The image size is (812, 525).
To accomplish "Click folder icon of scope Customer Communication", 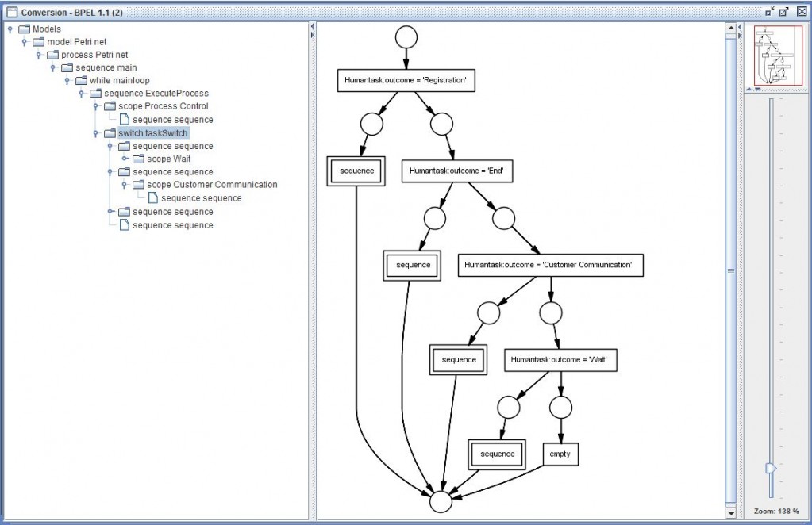I will (x=139, y=185).
